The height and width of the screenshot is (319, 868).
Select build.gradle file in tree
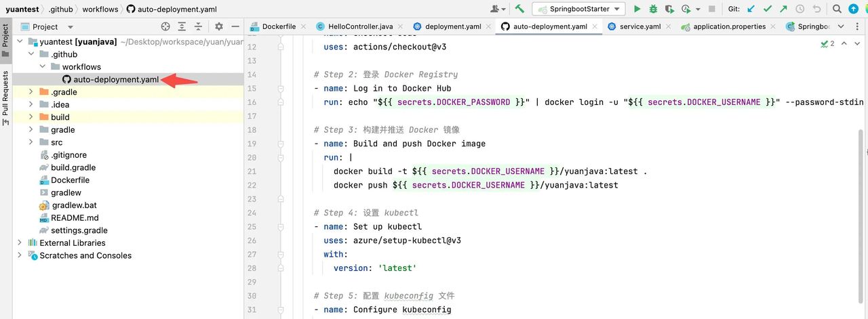tap(68, 167)
